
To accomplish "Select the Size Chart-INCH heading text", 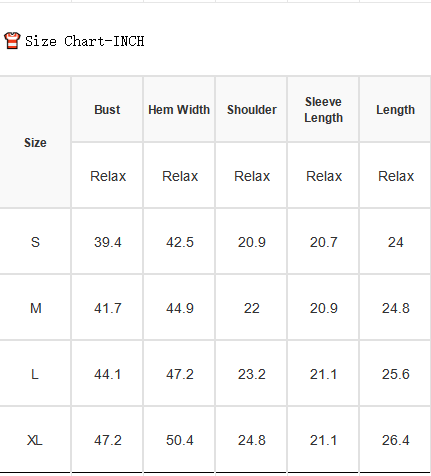I will pos(85,41).
